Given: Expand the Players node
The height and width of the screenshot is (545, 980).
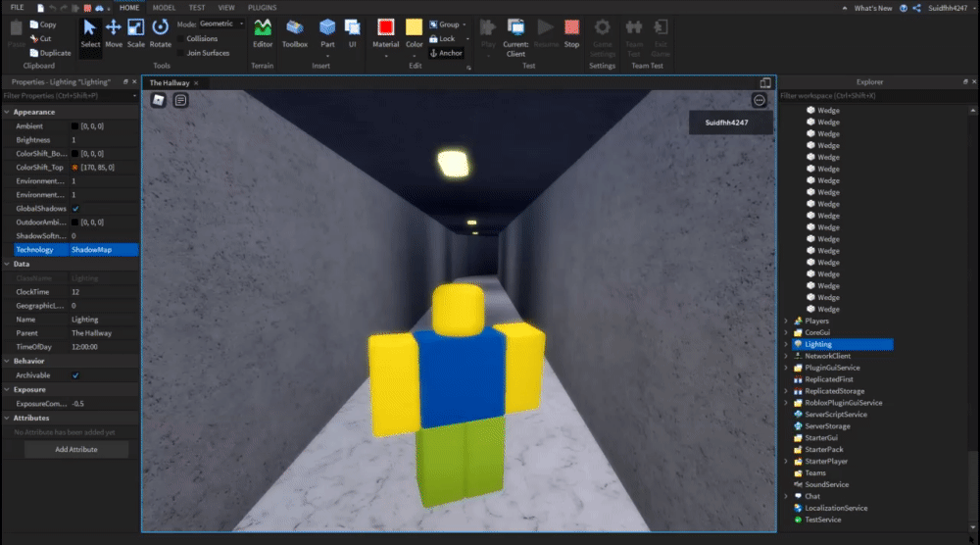Looking at the screenshot, I should pyautogui.click(x=786, y=321).
